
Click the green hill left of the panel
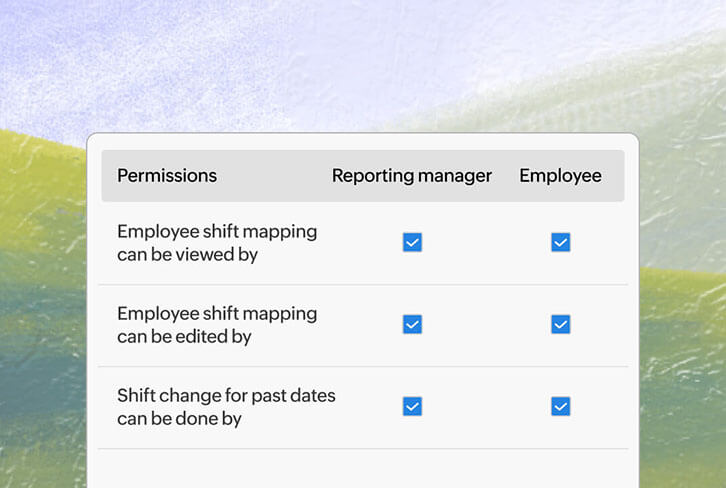coord(42,200)
